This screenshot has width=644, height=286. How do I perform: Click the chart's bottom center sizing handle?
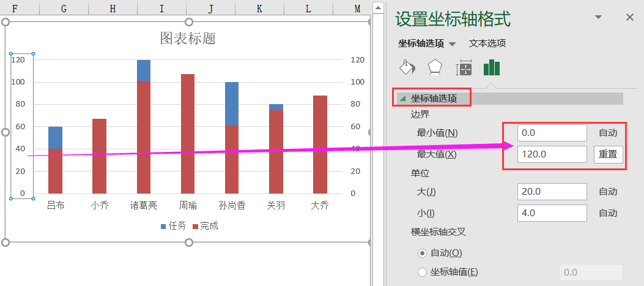189,243
